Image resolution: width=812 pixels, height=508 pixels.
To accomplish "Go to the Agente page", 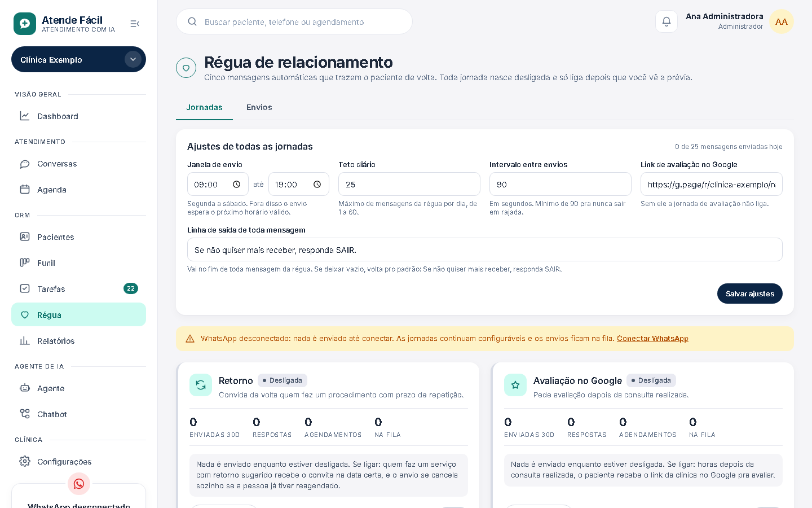I will pos(78,388).
